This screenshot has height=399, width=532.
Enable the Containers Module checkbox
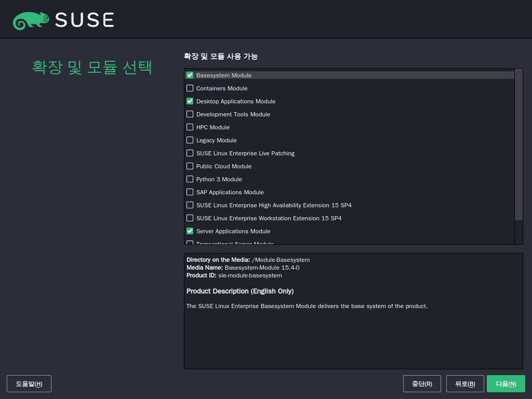(x=190, y=88)
